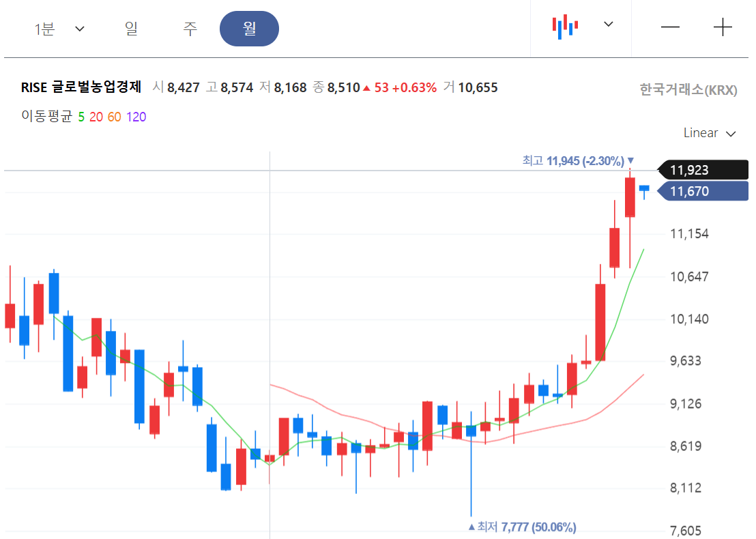Click the candlestick chart style icon

tap(565, 25)
